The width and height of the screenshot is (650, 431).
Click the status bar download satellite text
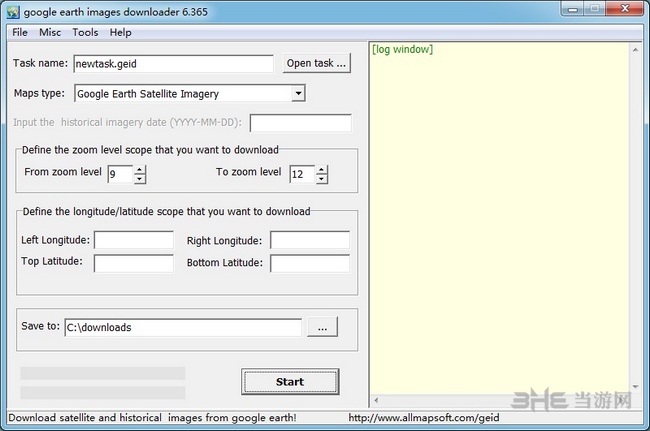click(152, 418)
